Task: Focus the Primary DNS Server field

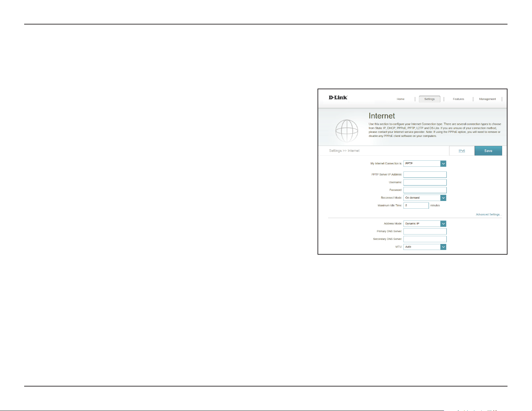Action: pos(425,232)
